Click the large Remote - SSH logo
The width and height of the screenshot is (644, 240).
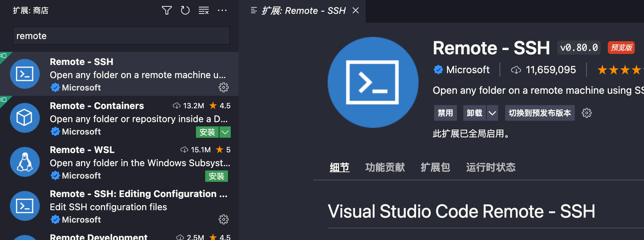click(373, 82)
